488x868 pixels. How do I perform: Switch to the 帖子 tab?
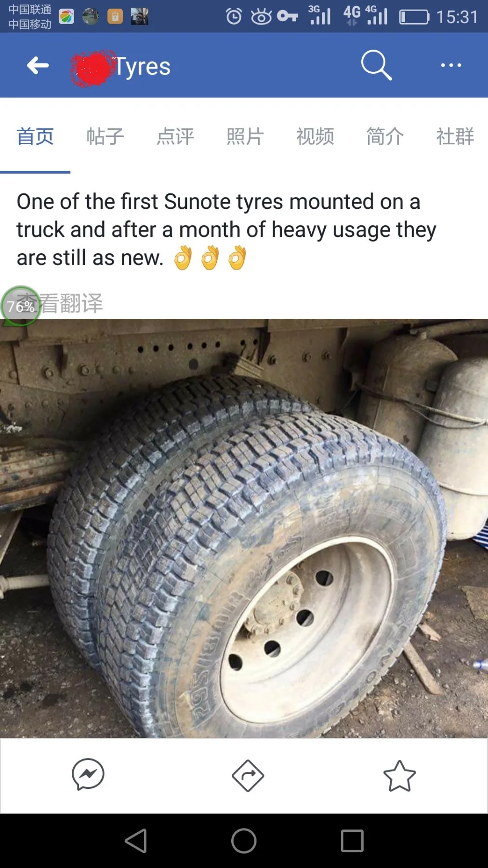click(106, 136)
